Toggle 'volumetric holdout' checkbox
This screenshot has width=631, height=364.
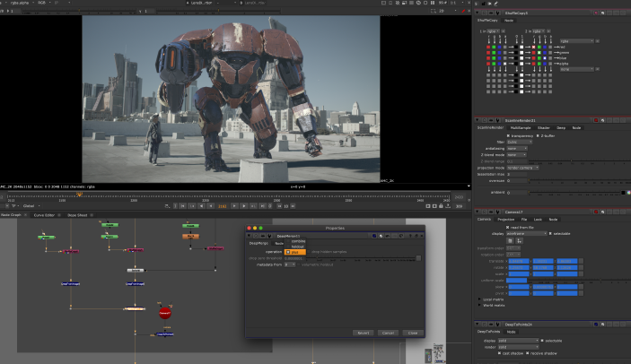299,264
